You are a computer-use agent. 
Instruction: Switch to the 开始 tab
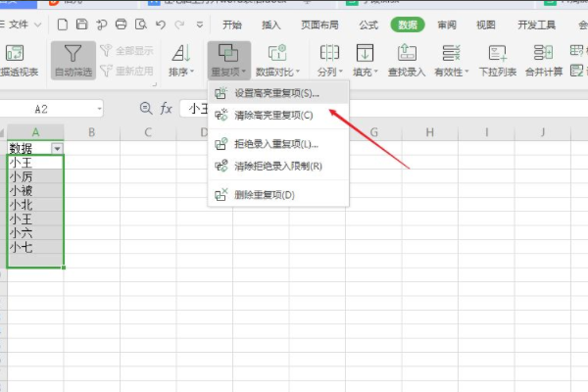(x=232, y=25)
